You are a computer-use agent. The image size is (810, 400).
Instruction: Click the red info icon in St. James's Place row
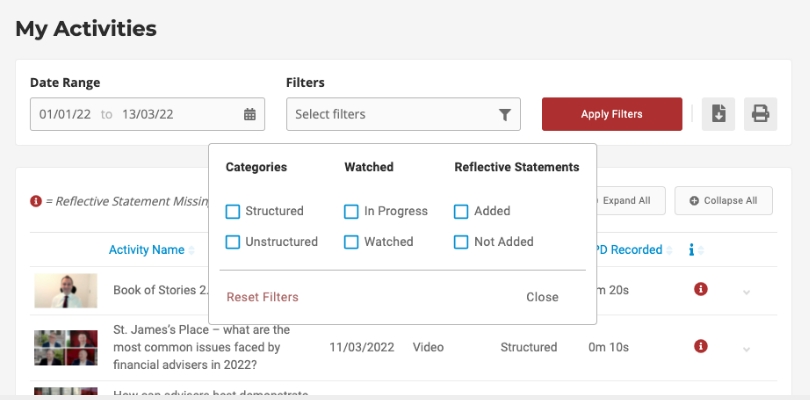click(x=700, y=346)
